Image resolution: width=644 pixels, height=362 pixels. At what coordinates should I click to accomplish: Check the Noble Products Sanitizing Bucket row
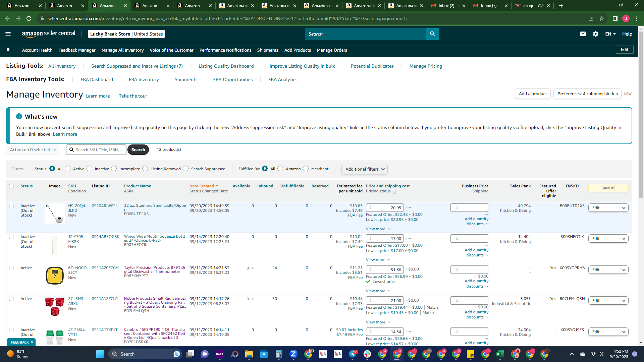[11, 299]
